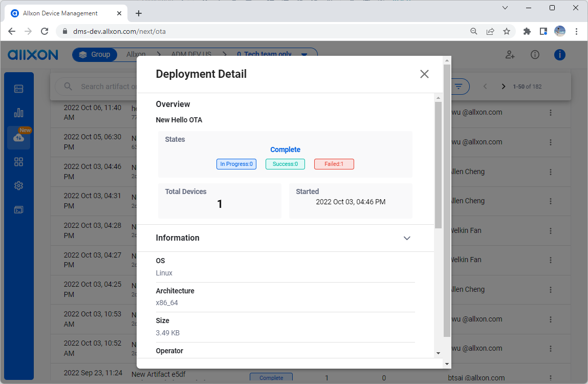
Task: Open Settings from the sidebar gear icon
Action: 19,185
